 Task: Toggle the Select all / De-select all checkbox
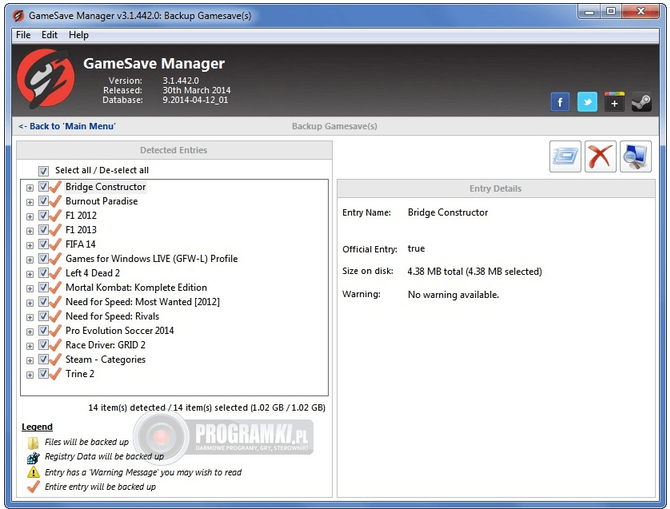pyautogui.click(x=43, y=171)
